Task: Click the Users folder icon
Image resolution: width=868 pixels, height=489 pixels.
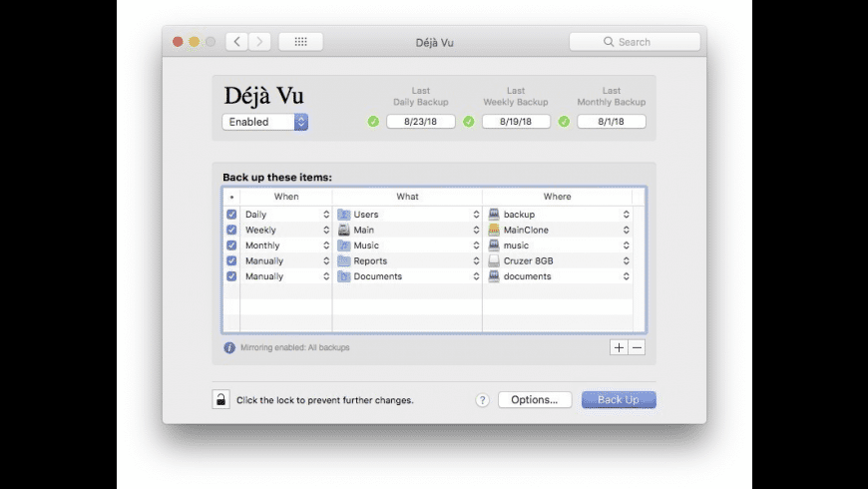Action: tap(344, 215)
